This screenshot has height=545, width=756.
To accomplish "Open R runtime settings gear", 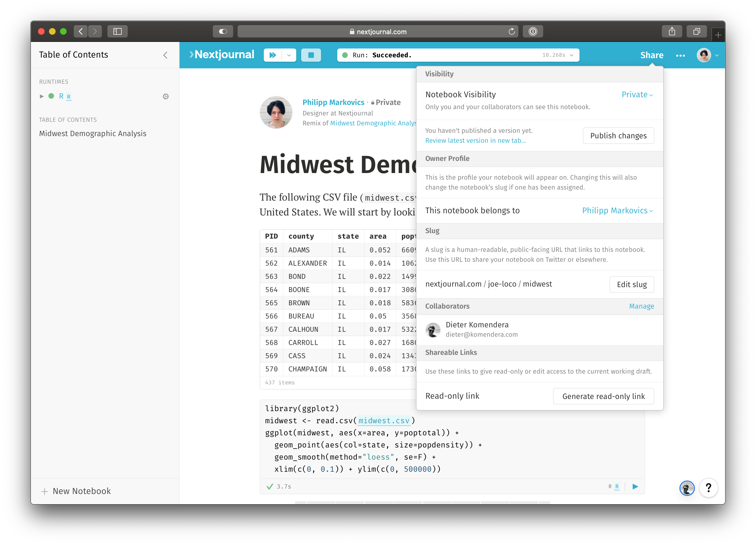I will (x=166, y=96).
